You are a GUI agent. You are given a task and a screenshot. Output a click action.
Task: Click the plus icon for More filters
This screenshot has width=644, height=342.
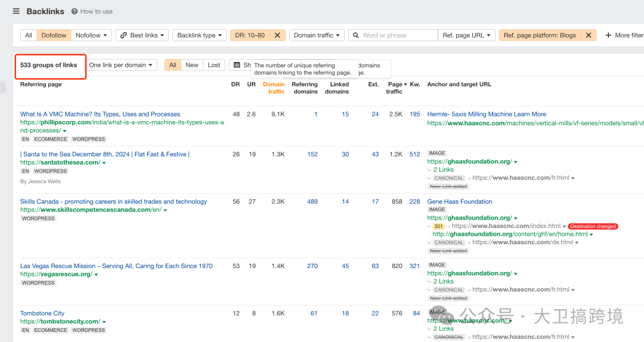coord(608,35)
